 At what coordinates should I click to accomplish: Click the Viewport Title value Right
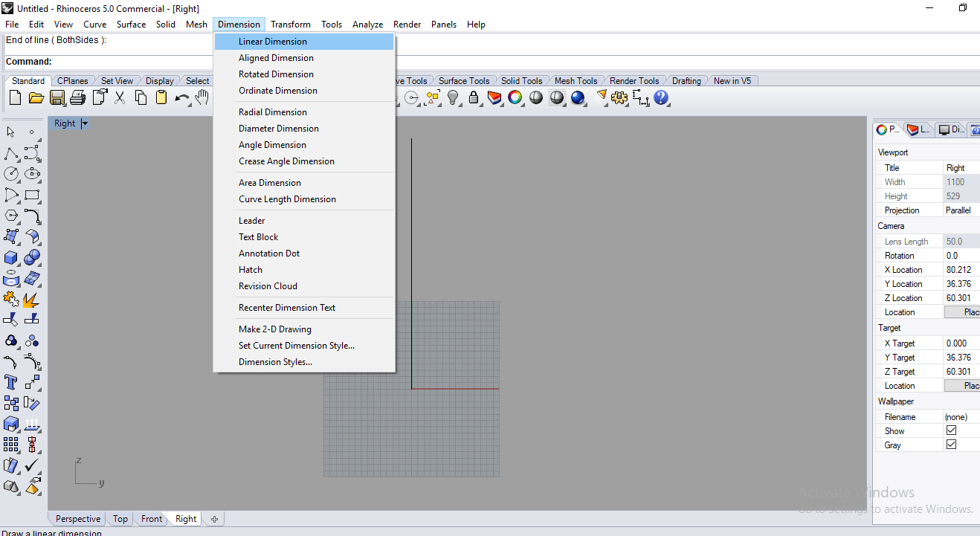point(961,168)
